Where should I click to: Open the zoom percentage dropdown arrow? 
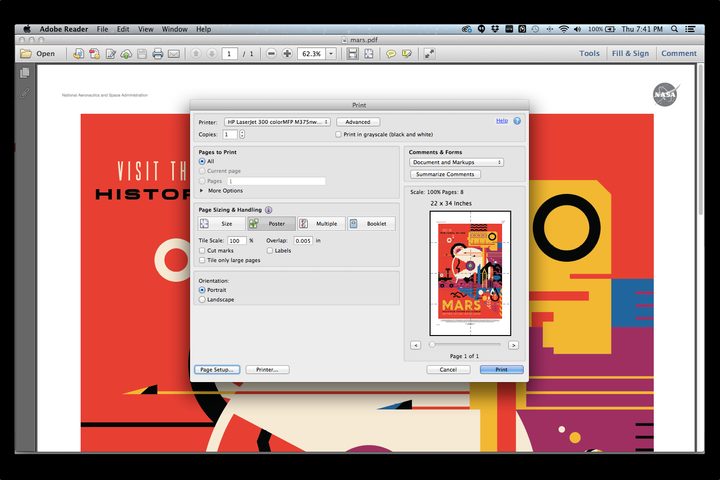(x=331, y=54)
